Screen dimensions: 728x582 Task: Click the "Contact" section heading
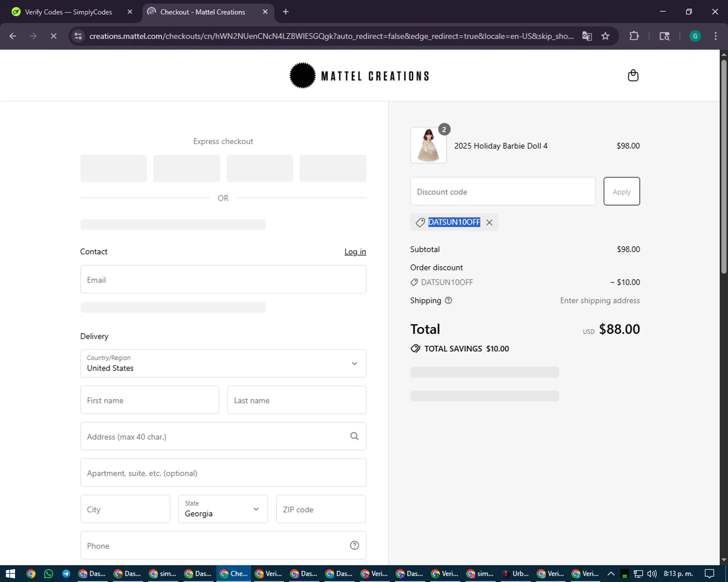pyautogui.click(x=94, y=252)
